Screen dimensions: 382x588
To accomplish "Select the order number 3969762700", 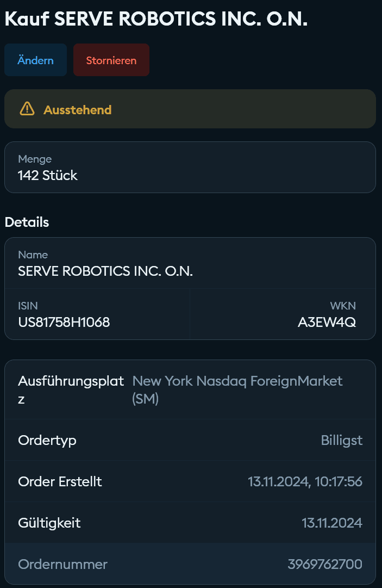I will pos(324,564).
